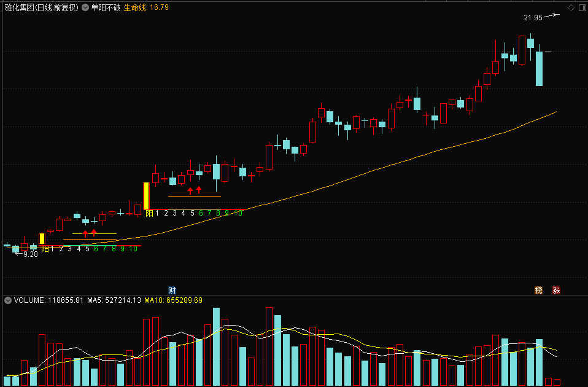Select the 雅化集团(日线.前复权) chart title
The image size is (588, 387).
pyautogui.click(x=41, y=7)
